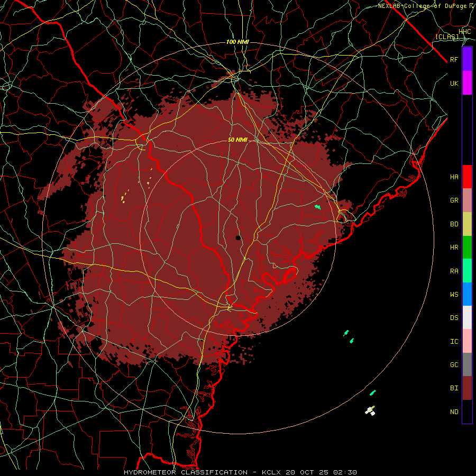Select the GR dusty pink legend swatch

[x=467, y=200]
